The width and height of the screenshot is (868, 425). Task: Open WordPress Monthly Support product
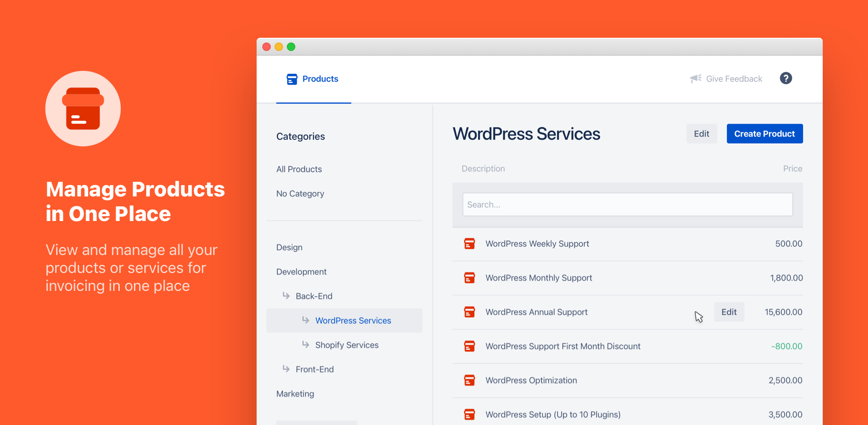coord(539,278)
